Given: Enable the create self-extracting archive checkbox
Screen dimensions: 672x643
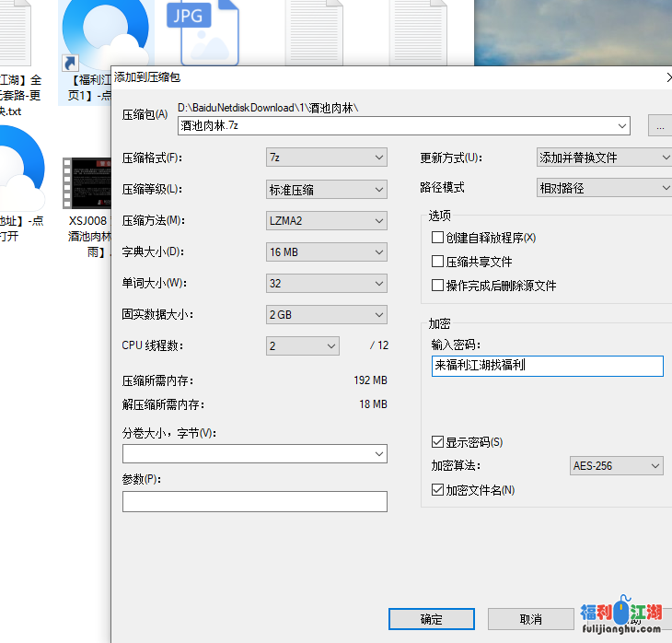Looking at the screenshot, I should tap(438, 238).
